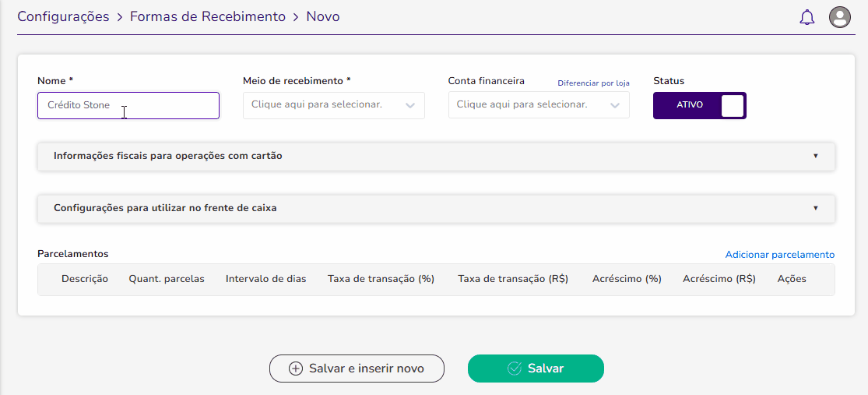Toggle the ATIVO status switch
The width and height of the screenshot is (868, 395).
[x=700, y=105]
